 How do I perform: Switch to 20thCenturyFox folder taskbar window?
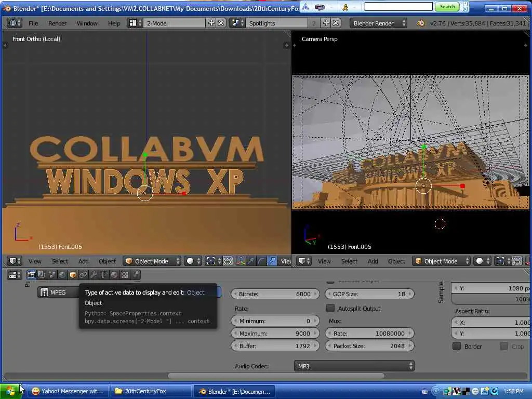(x=151, y=391)
